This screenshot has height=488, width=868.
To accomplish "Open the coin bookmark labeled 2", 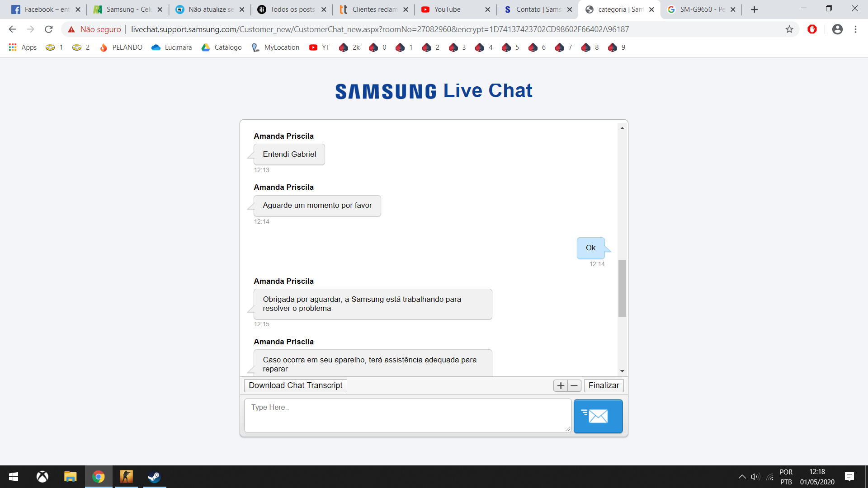I will 81,47.
